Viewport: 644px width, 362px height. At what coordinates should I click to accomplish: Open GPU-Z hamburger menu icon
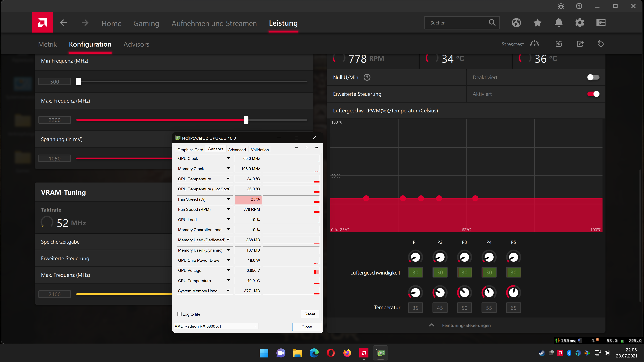[316, 148]
